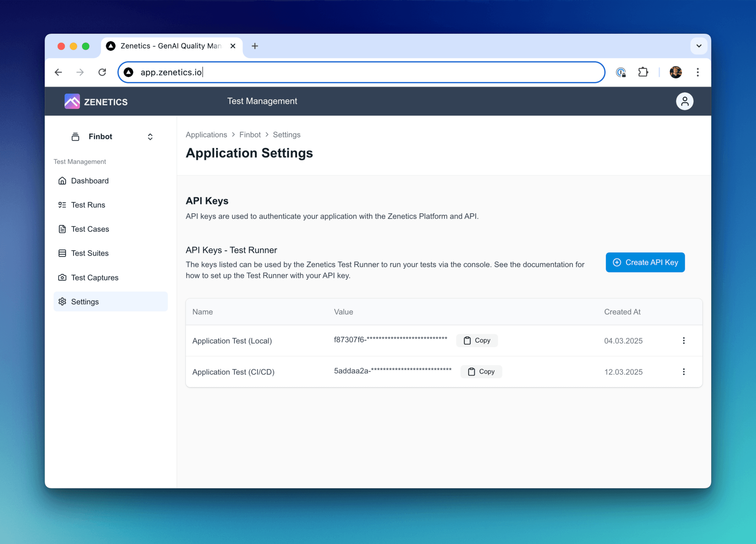The height and width of the screenshot is (544, 756).
Task: Open the user profile icon in header
Action: [685, 101]
